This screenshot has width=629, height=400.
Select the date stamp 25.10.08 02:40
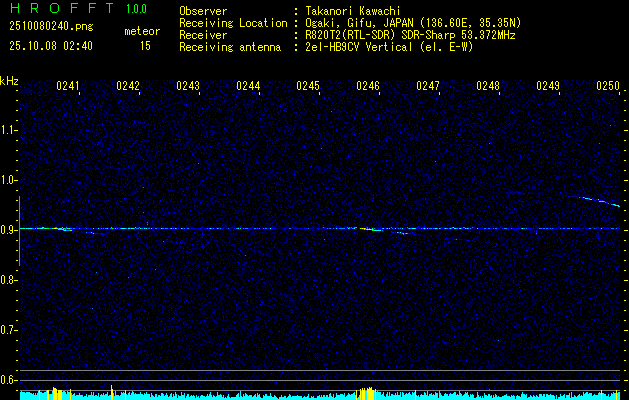(50, 46)
